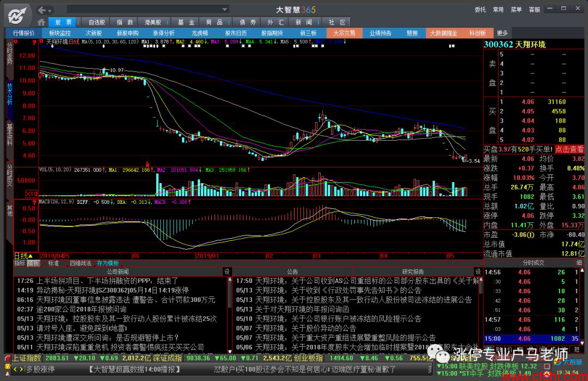Click 存为模板 to save template

click(x=108, y=263)
